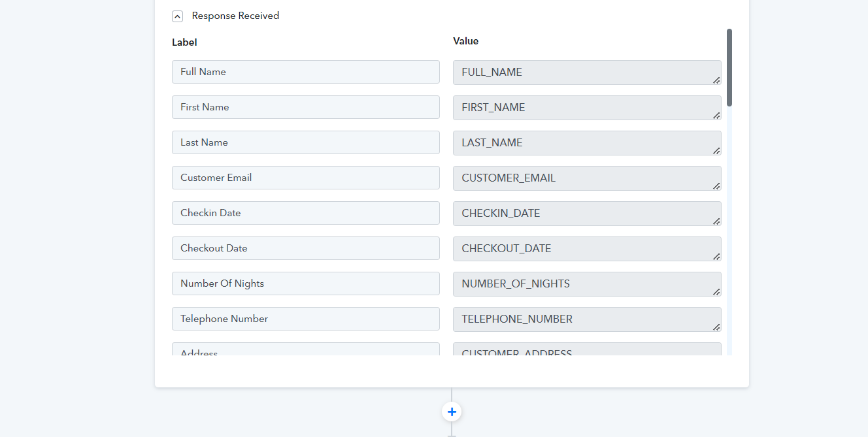Select the CUSTOMER_EMAIL value box
The height and width of the screenshot is (437, 868).
point(586,178)
